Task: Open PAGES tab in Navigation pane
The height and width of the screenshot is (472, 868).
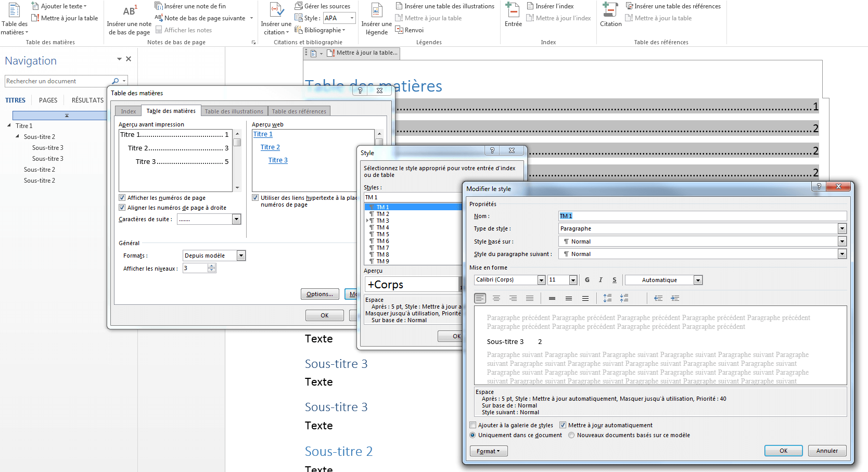Action: coord(48,100)
